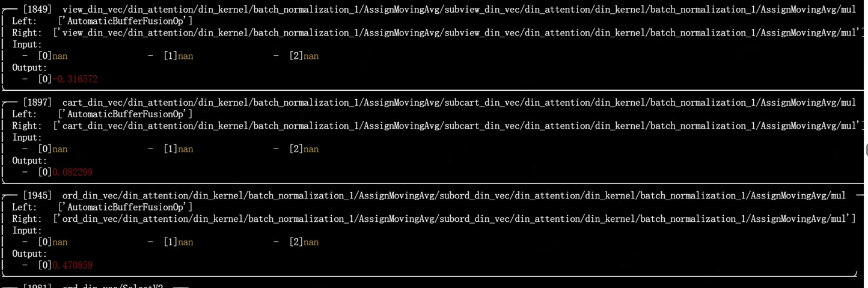Click the 'Output:' label in block 1897
This screenshot has width=868, height=288.
[29, 161]
